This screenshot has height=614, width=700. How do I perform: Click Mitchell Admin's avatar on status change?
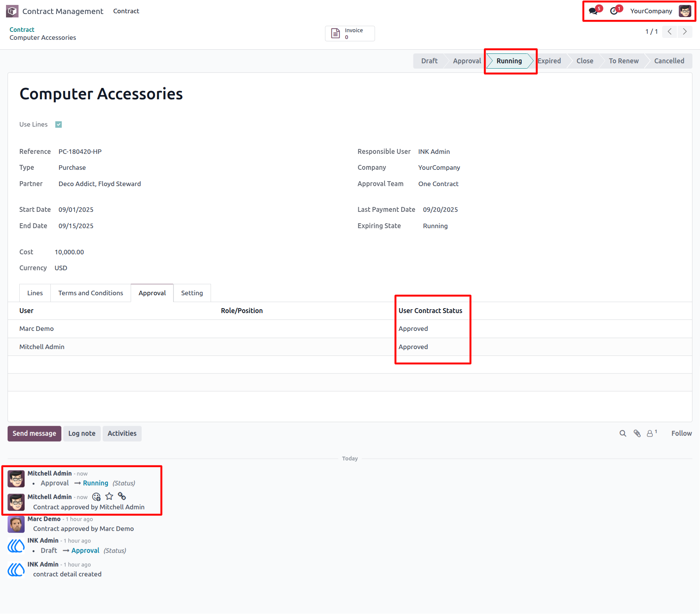(16, 479)
